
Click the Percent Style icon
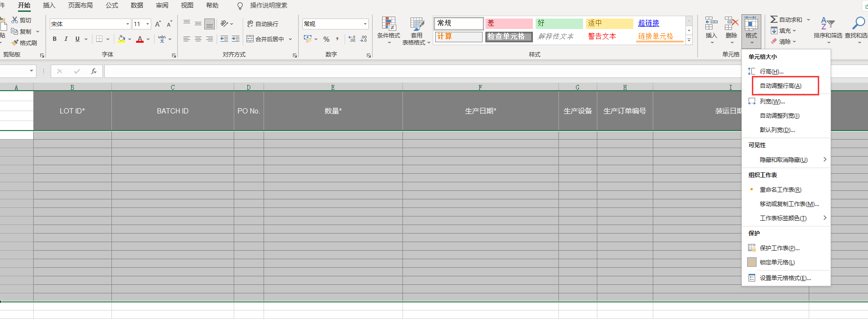coord(326,39)
